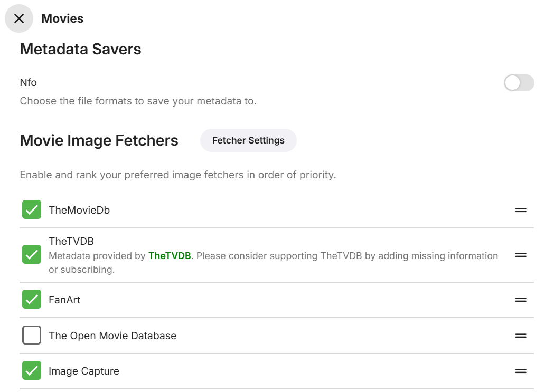Click the TheMovieDb drag handle icon
The image size is (554, 392).
tap(521, 210)
